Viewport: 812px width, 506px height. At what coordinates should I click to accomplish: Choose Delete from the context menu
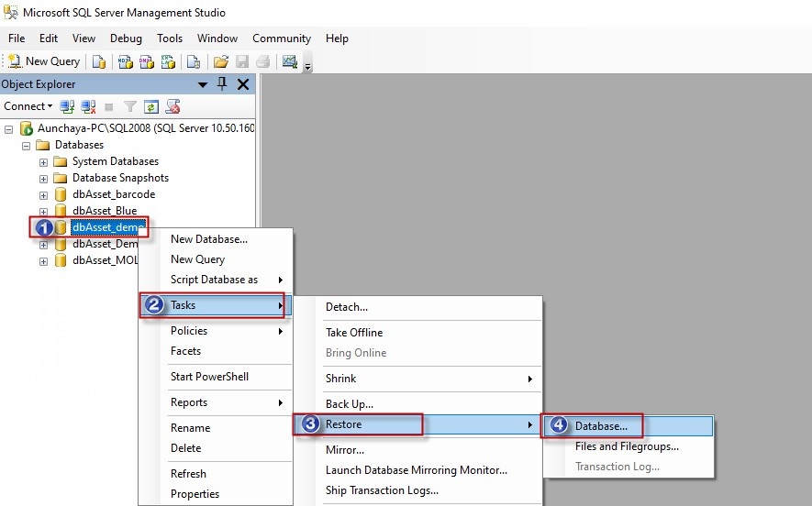216,448
